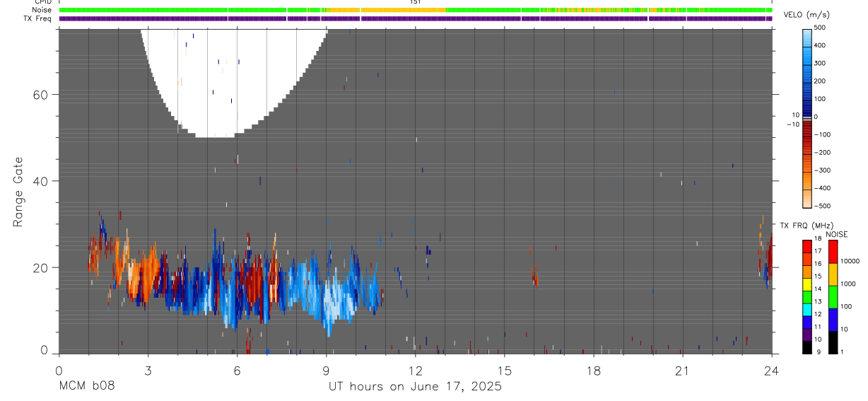
Task: Click 'UT hours on June 17, 2025' title
Action: click(415, 387)
